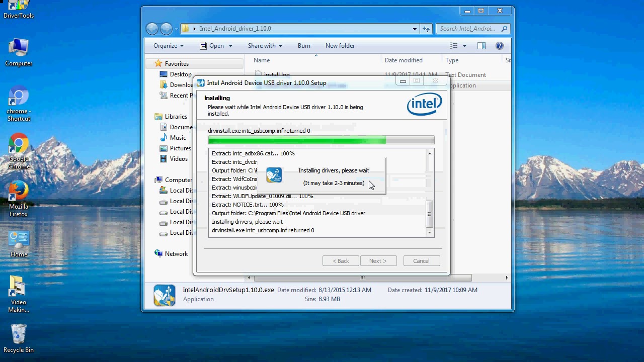644x362 pixels.
Task: Click the Intel logo in the setup dialog
Action: tap(424, 104)
